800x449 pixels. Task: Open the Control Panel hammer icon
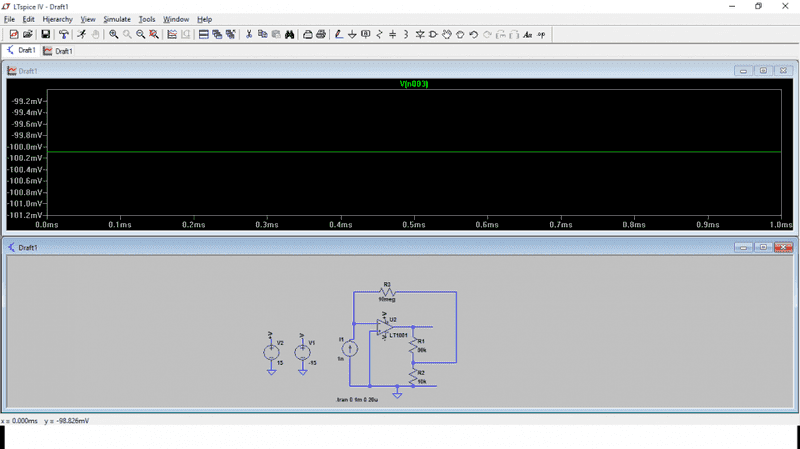tap(63, 34)
